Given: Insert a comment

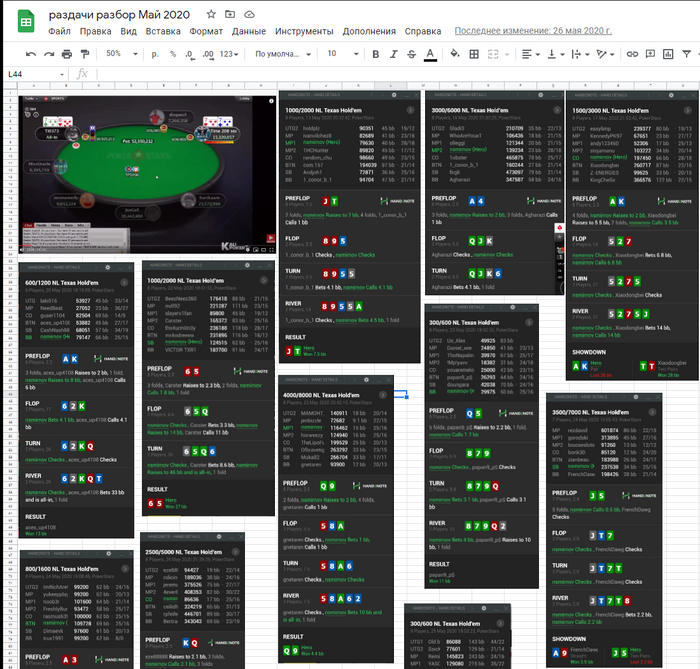Looking at the screenshot, I should click(650, 54).
